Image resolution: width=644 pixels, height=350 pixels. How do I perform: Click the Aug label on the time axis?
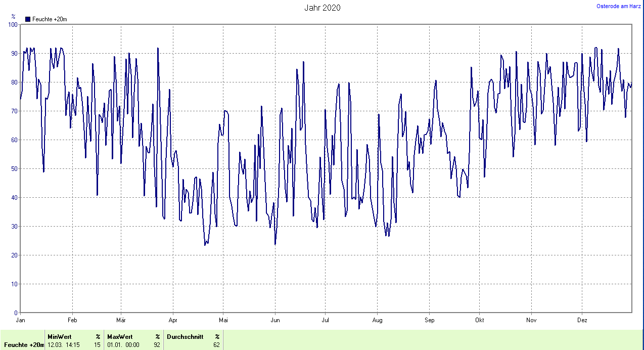coord(377,320)
